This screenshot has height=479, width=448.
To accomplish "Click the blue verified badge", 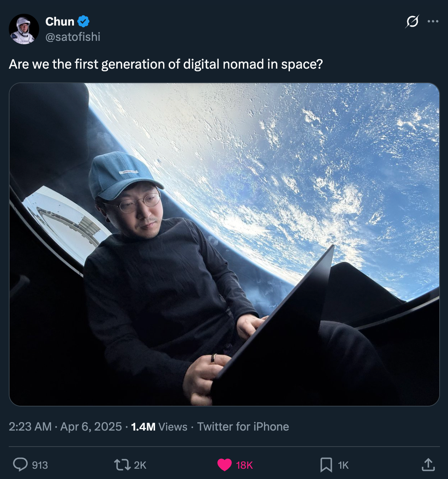I will click(x=83, y=21).
